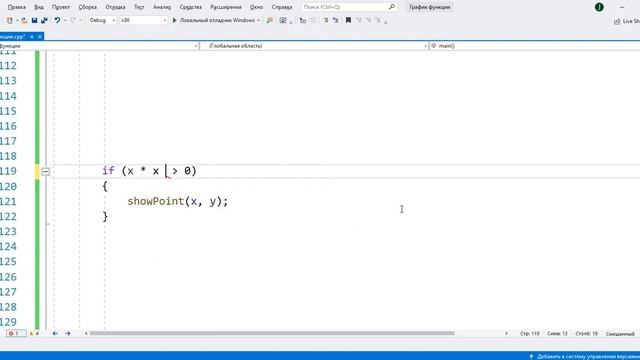Click the search magnifier icon
Screen dimensions: 640x360
pos(392,7)
